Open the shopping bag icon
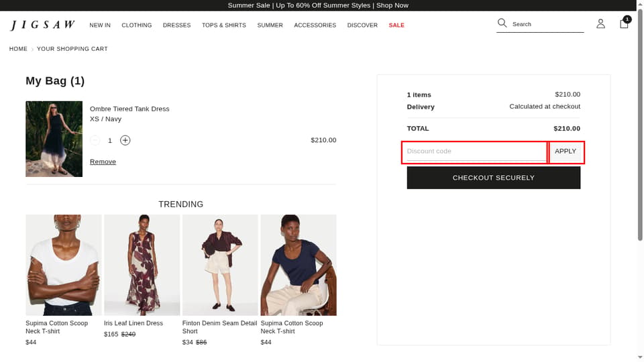 click(625, 23)
